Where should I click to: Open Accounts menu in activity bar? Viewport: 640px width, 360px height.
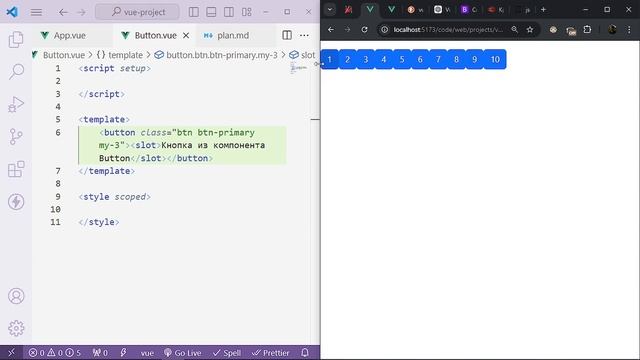[16, 296]
